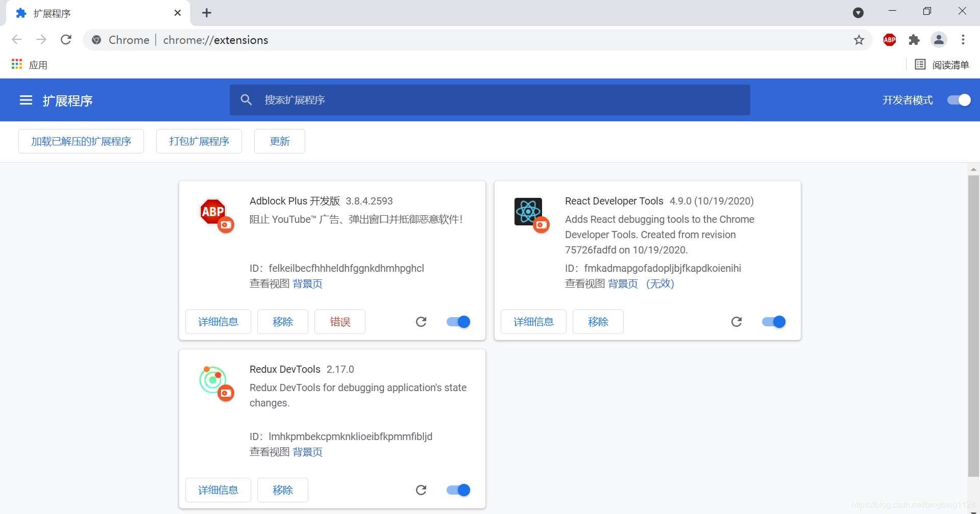Click the Adblock Plus logo icon
Viewport: 980px width, 514px height.
[x=213, y=212]
